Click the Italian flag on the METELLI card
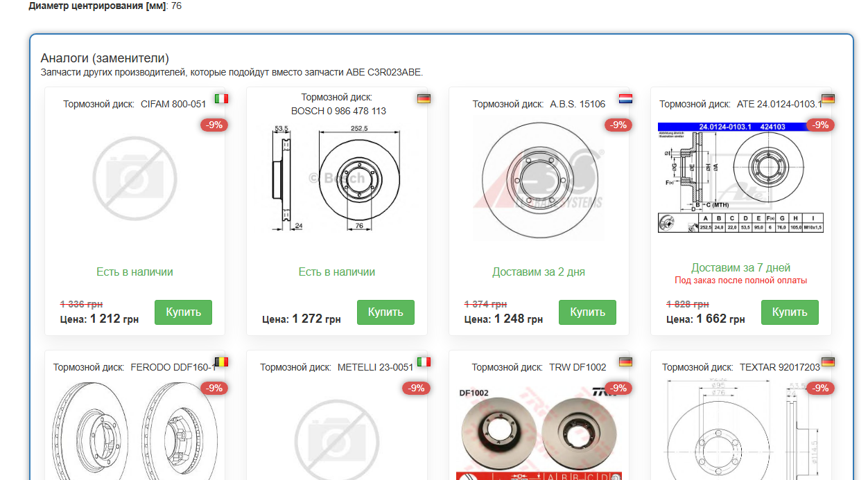This screenshot has height=480, width=868. point(424,362)
